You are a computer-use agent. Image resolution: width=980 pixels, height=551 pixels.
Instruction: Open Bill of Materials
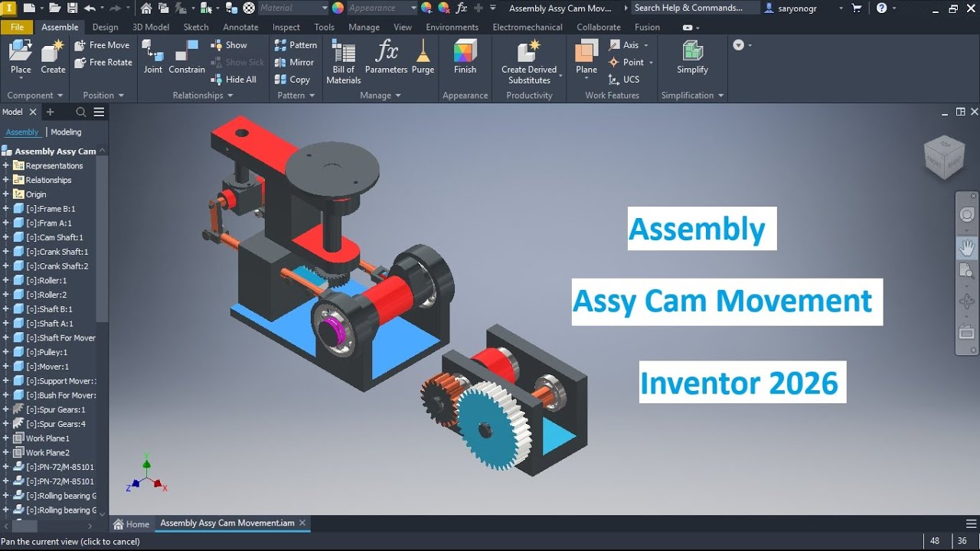click(x=344, y=61)
